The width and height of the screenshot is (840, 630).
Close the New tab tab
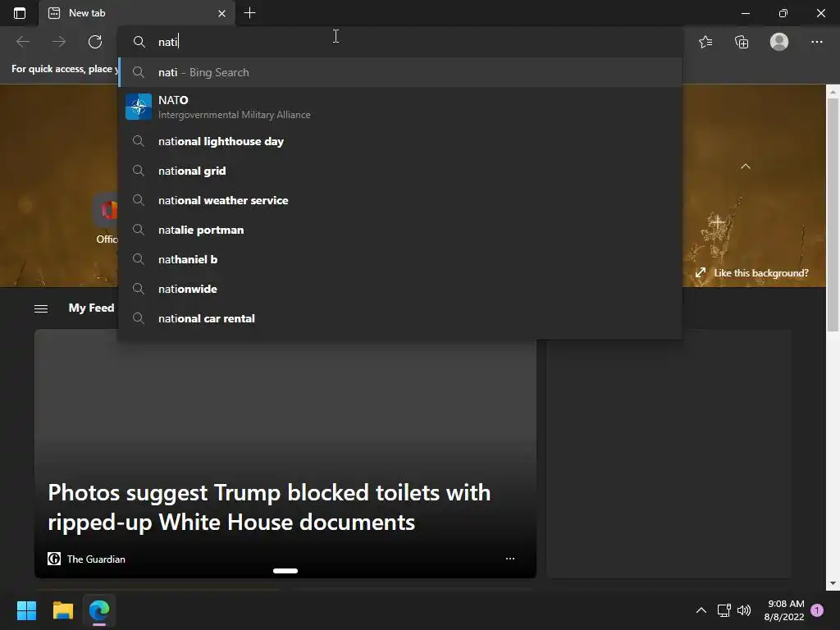221,13
